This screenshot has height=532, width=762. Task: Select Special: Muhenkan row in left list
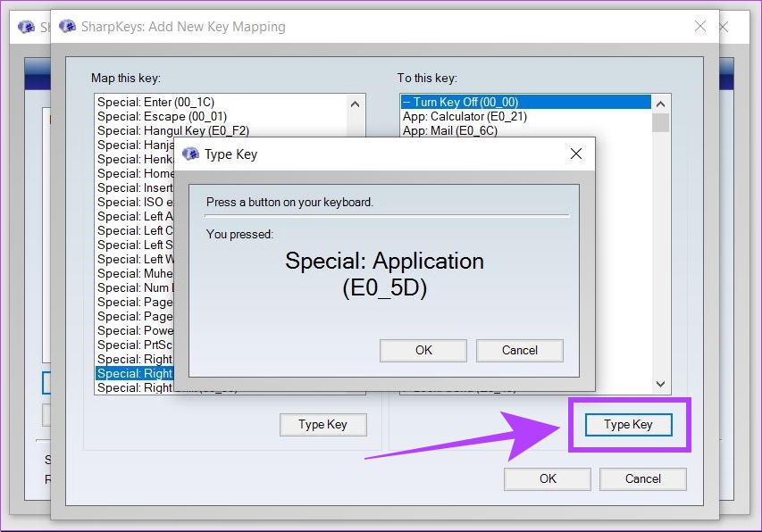pos(135,273)
